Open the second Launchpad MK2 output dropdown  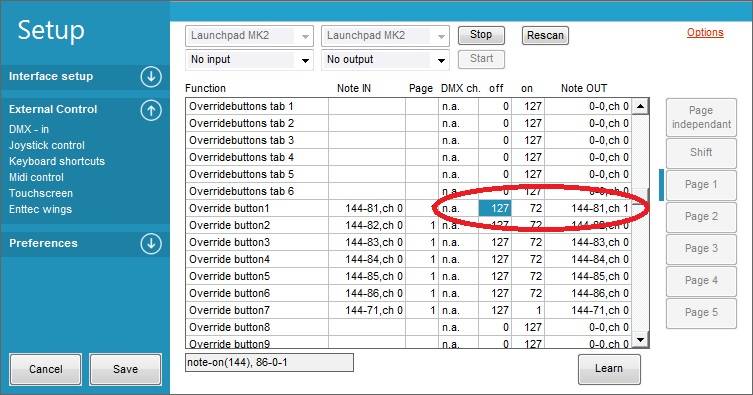(x=385, y=36)
